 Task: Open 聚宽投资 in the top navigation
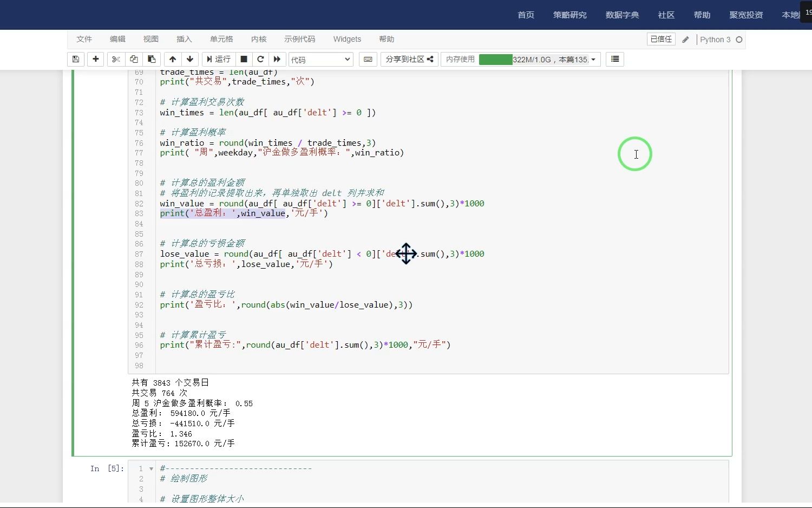pos(746,15)
